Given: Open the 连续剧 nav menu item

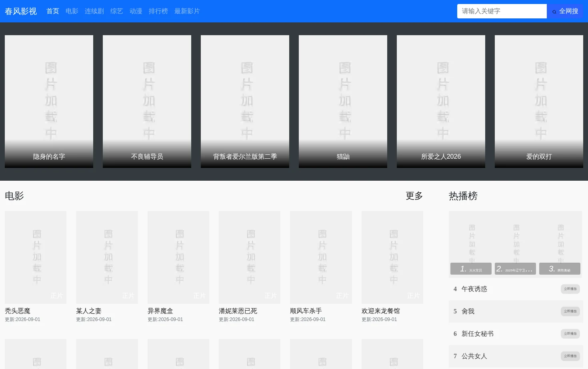Looking at the screenshot, I should point(94,11).
